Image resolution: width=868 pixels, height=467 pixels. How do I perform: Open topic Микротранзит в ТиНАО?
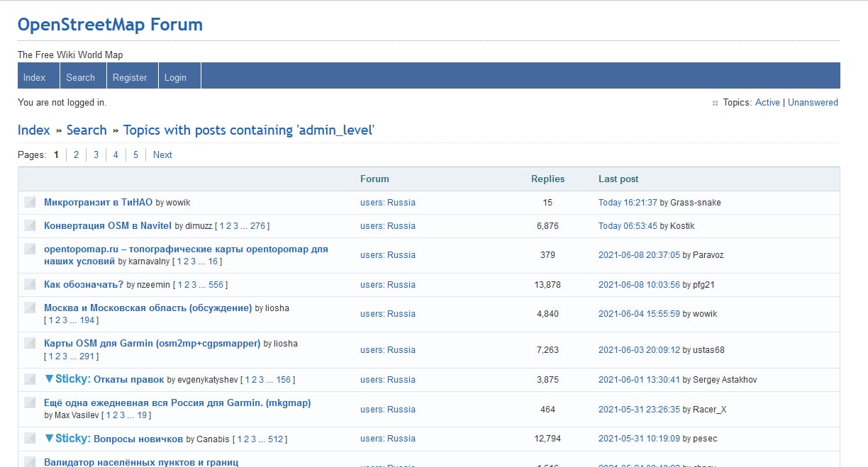99,202
